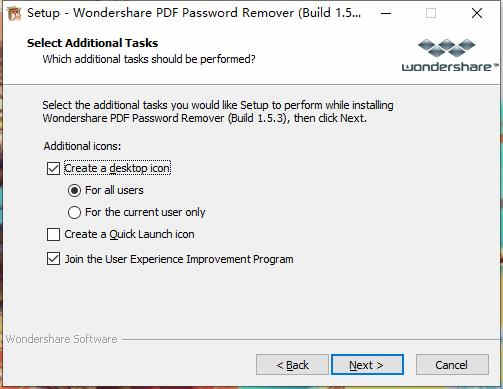This screenshot has height=389, width=503.
Task: Close the Setup wizard window
Action: [477, 13]
